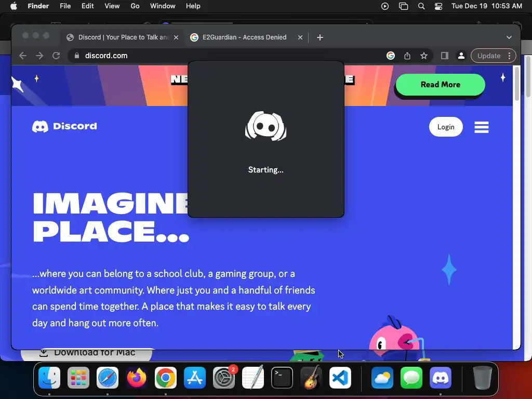This screenshot has width=532, height=399.
Task: Click the play circle menu bar icon
Action: 385,6
